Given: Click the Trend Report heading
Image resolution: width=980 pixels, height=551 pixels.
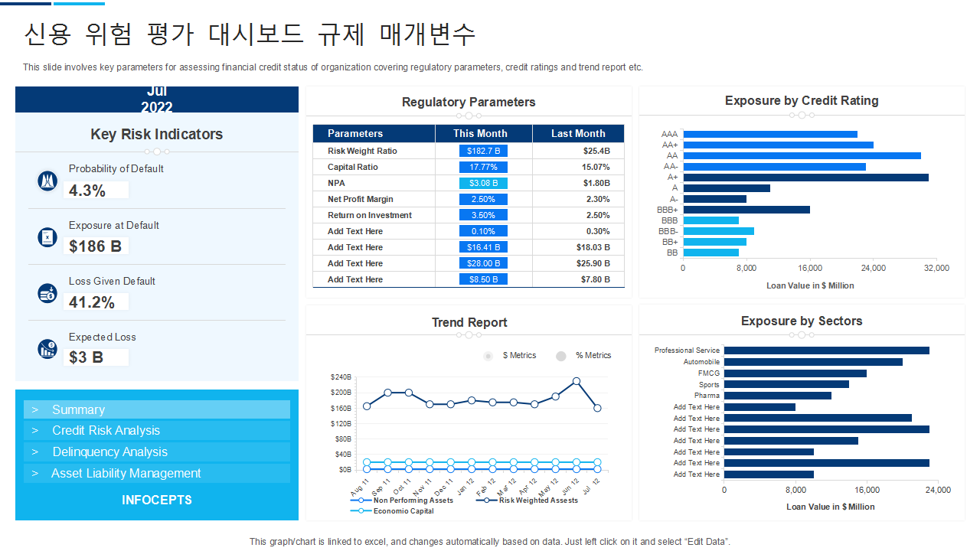Looking at the screenshot, I should 469,322.
